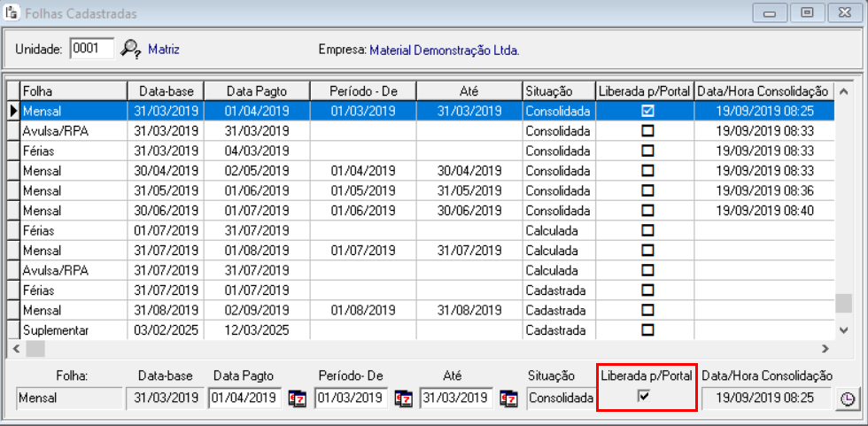The width and height of the screenshot is (868, 426).
Task: Click the unit search magnifier icon
Action: (131, 50)
